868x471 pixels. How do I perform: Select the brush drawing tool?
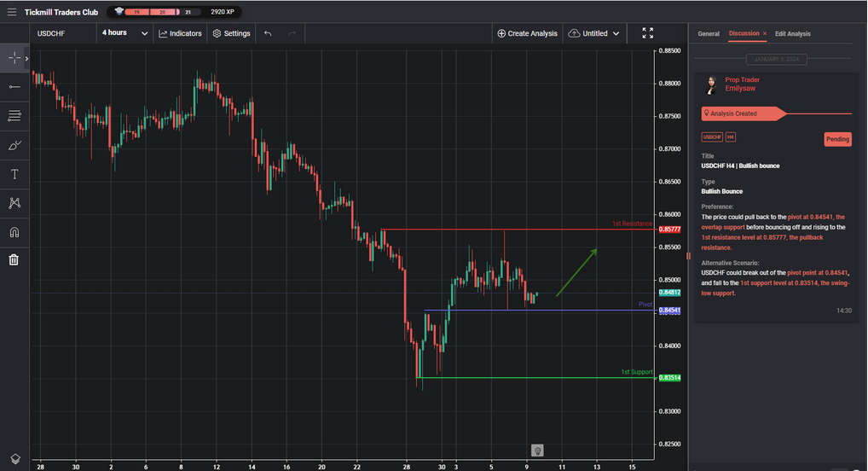pyautogui.click(x=14, y=145)
